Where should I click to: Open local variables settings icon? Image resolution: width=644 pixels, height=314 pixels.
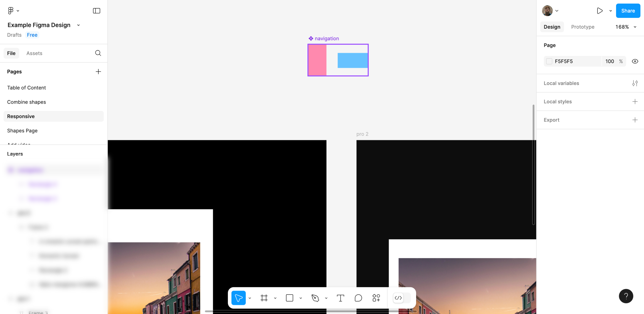[x=635, y=83]
